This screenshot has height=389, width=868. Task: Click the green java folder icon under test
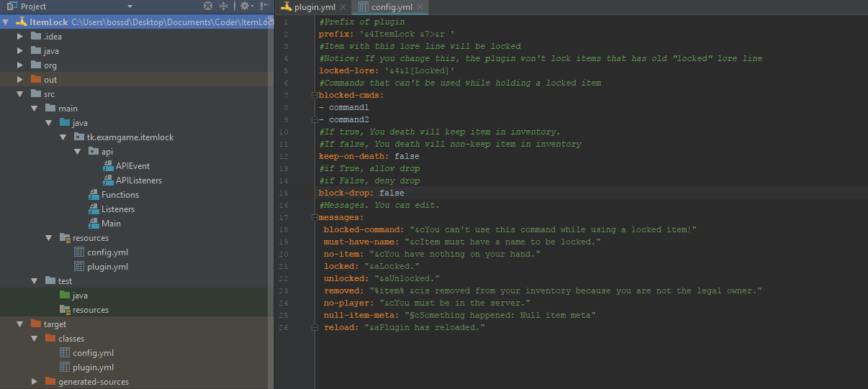click(x=65, y=296)
